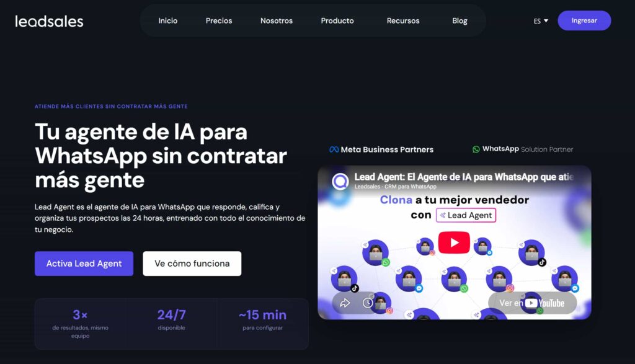
Task: Click the tagline ATIENDE MÁS CLIENTES SIN CONTRATAR
Action: [111, 107]
